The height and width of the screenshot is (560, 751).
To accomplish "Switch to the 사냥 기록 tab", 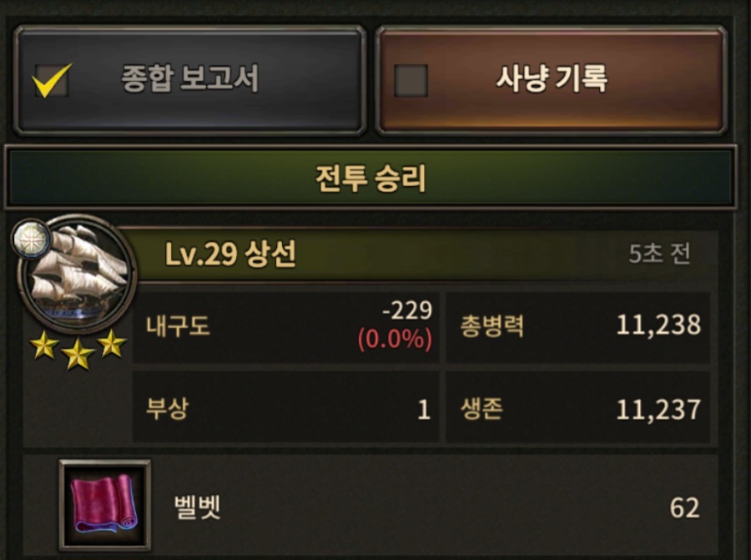I will [x=552, y=80].
